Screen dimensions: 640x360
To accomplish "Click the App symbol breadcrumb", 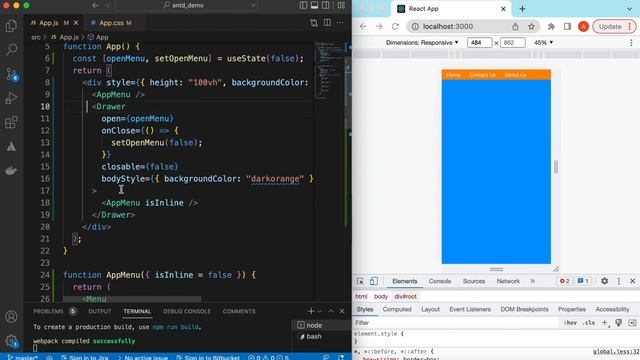I will pyautogui.click(x=98, y=37).
